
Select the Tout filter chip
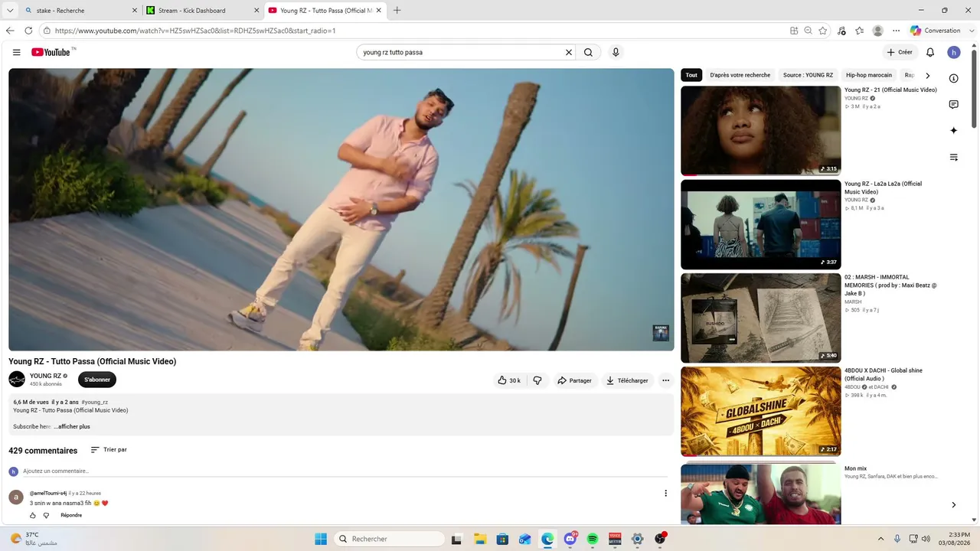pyautogui.click(x=691, y=75)
